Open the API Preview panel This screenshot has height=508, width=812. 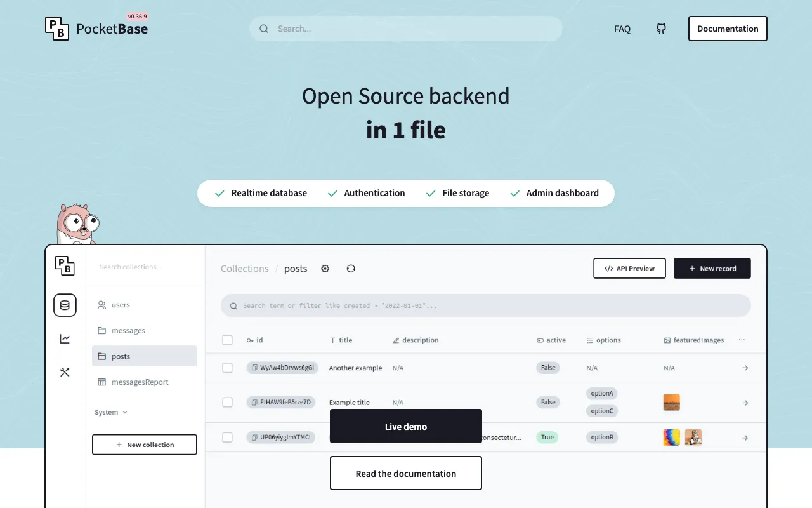click(629, 268)
